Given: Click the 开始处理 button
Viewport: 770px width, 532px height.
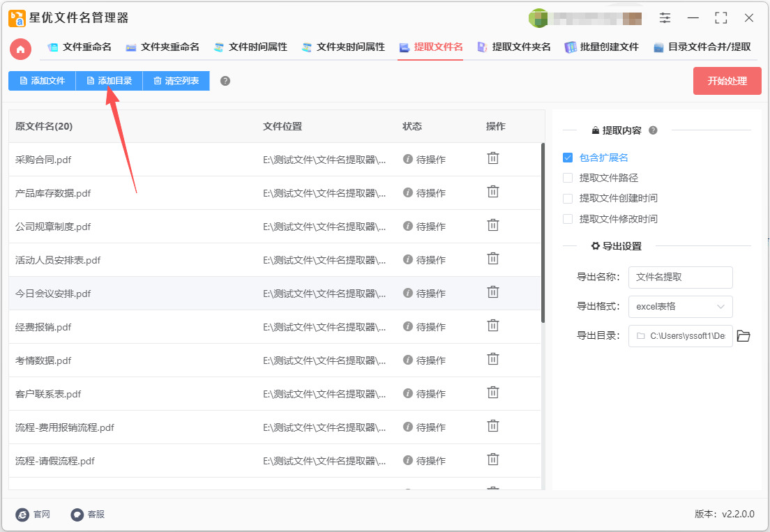Looking at the screenshot, I should coord(727,81).
